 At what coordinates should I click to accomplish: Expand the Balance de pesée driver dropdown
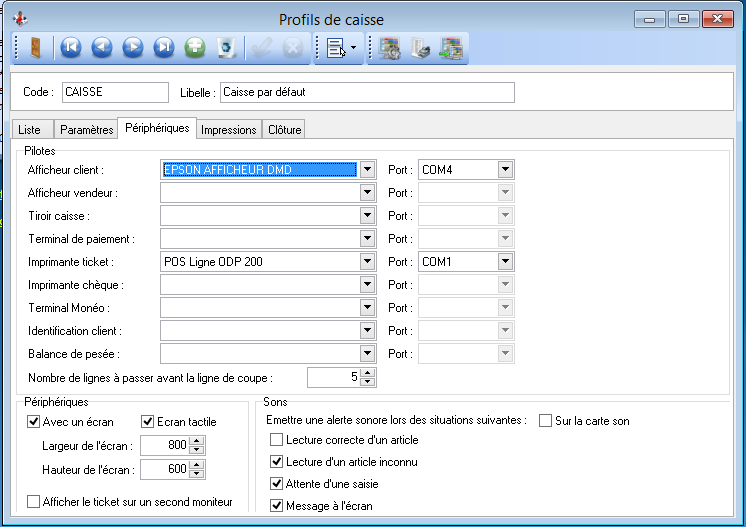pyautogui.click(x=367, y=353)
